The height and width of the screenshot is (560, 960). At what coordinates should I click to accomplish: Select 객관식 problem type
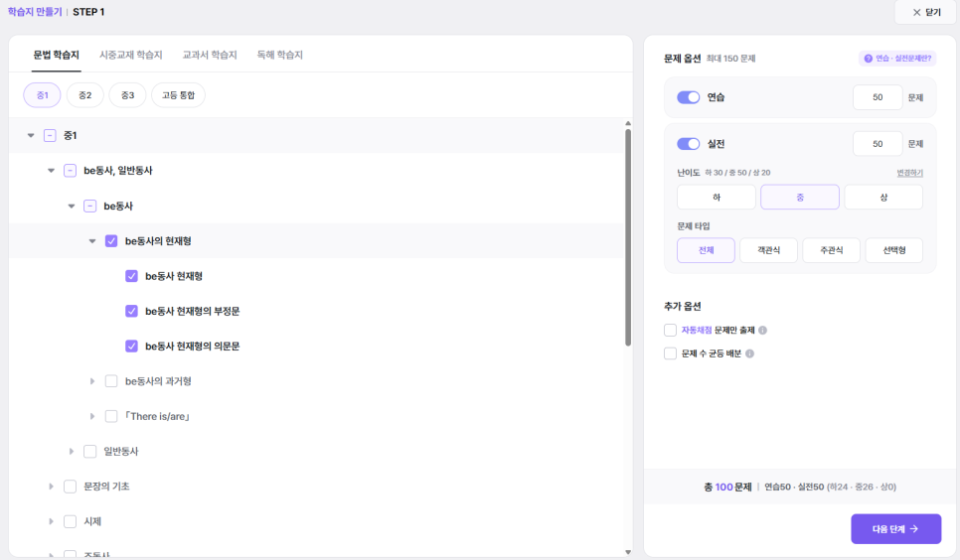tap(768, 250)
